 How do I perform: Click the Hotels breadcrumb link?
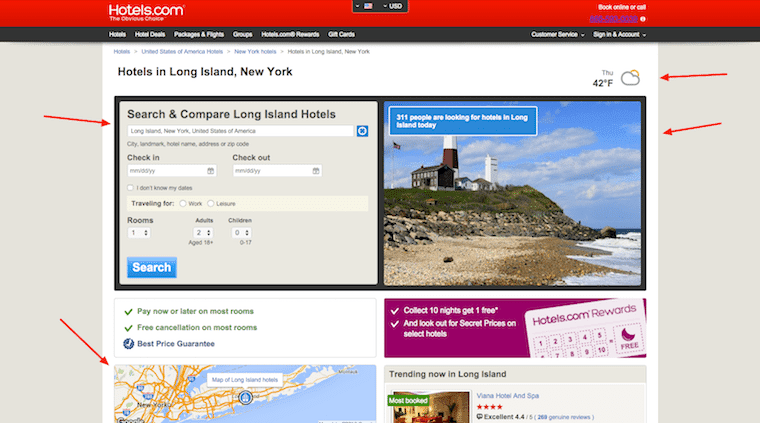[x=122, y=51]
